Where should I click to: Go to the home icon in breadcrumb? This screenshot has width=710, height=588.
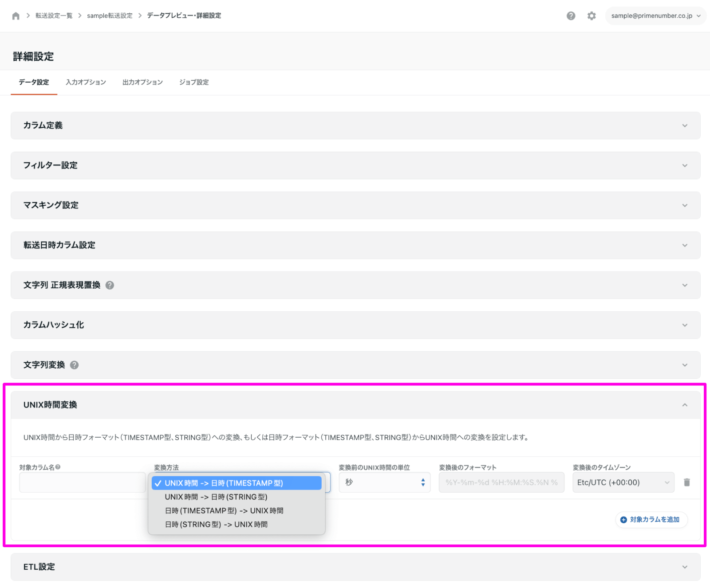16,16
